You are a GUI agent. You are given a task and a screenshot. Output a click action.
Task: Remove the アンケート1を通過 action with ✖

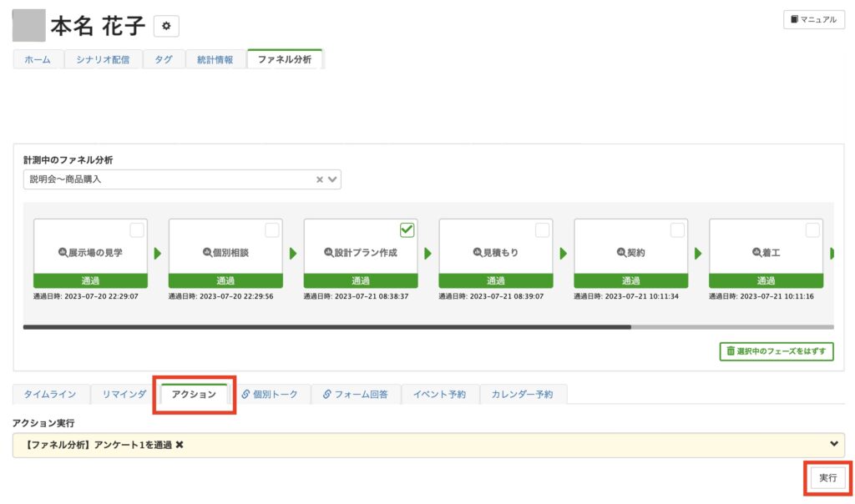pyautogui.click(x=180, y=446)
